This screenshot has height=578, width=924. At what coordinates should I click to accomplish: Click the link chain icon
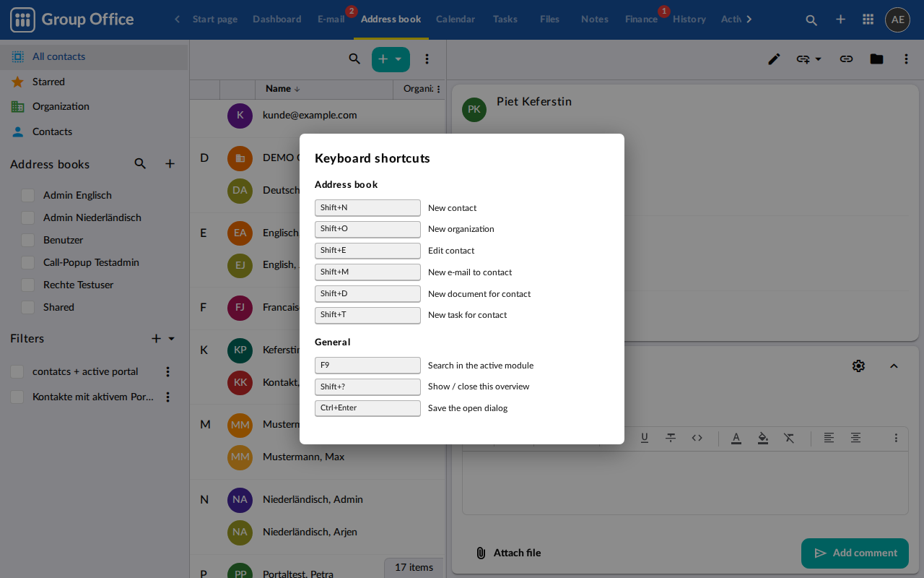click(846, 59)
